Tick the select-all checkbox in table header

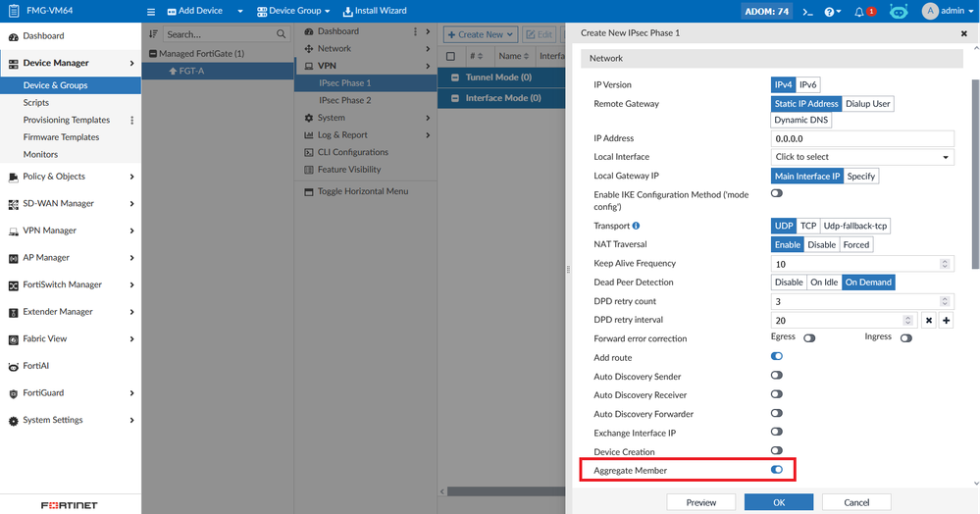[x=450, y=56]
